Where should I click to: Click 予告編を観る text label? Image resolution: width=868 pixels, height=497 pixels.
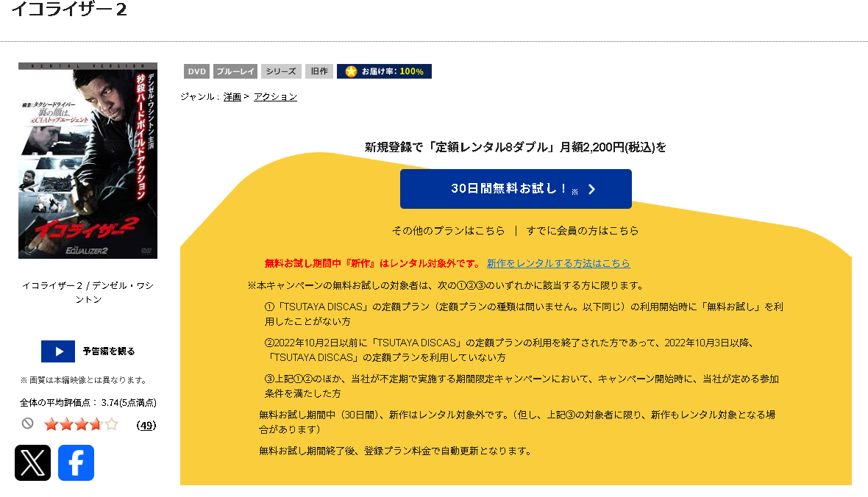tap(109, 351)
